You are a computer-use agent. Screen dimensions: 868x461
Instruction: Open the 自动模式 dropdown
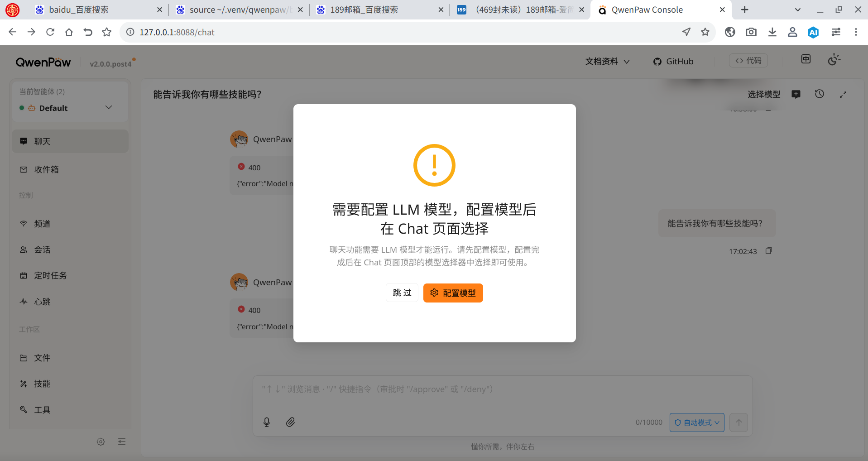click(697, 423)
